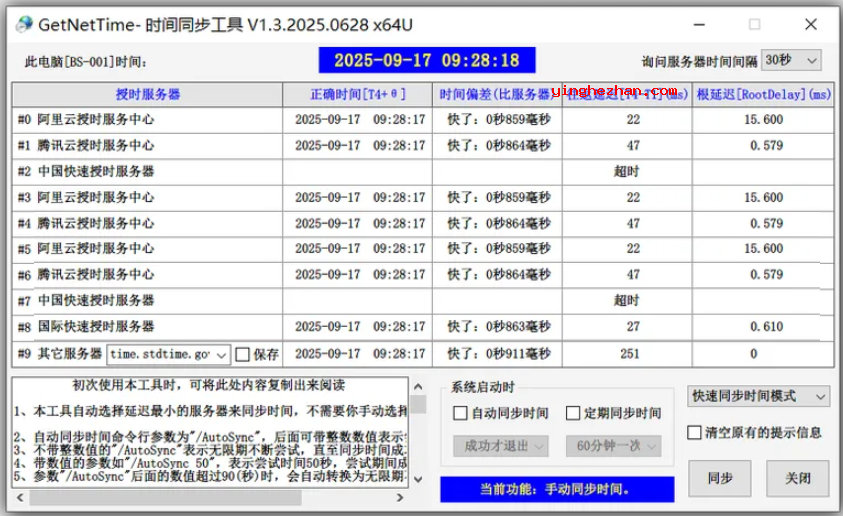Viewport: 843px width, 516px height.
Task: Minimize the GetNetTime window
Action: point(698,24)
